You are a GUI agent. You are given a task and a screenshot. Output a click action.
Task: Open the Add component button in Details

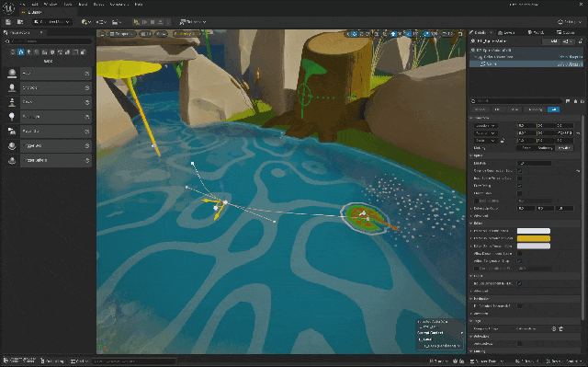click(551, 41)
